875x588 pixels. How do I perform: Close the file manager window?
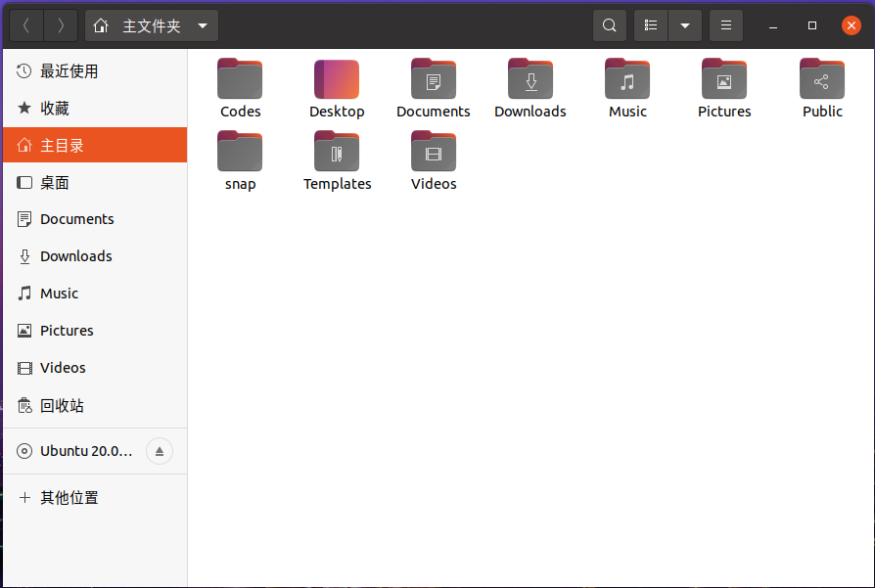[851, 25]
